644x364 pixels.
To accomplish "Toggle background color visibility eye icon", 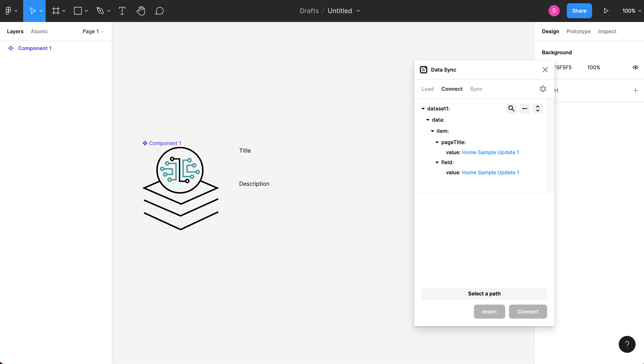I will coord(636,67).
